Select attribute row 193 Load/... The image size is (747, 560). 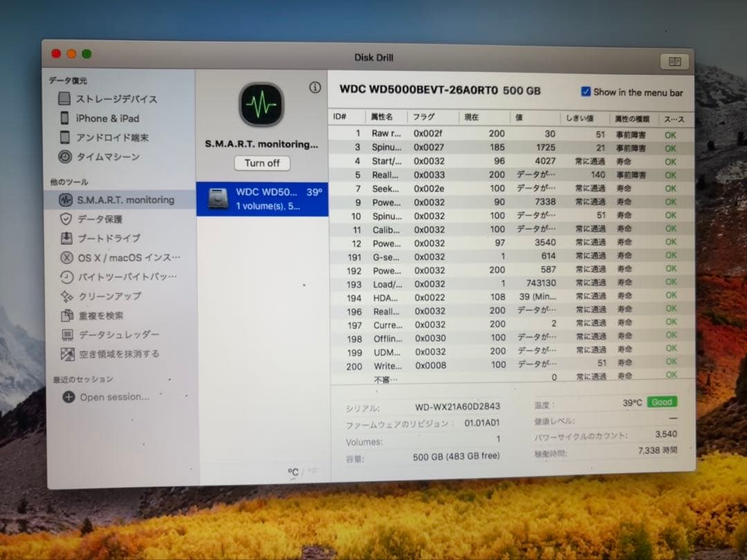click(510, 283)
